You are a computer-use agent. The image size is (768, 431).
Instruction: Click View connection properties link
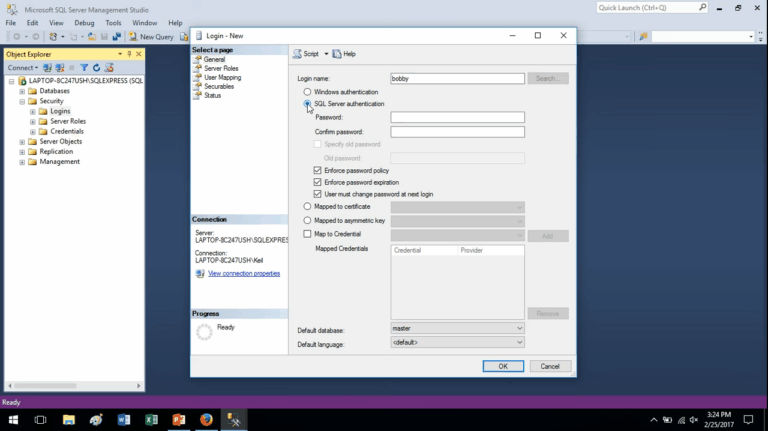click(x=244, y=273)
